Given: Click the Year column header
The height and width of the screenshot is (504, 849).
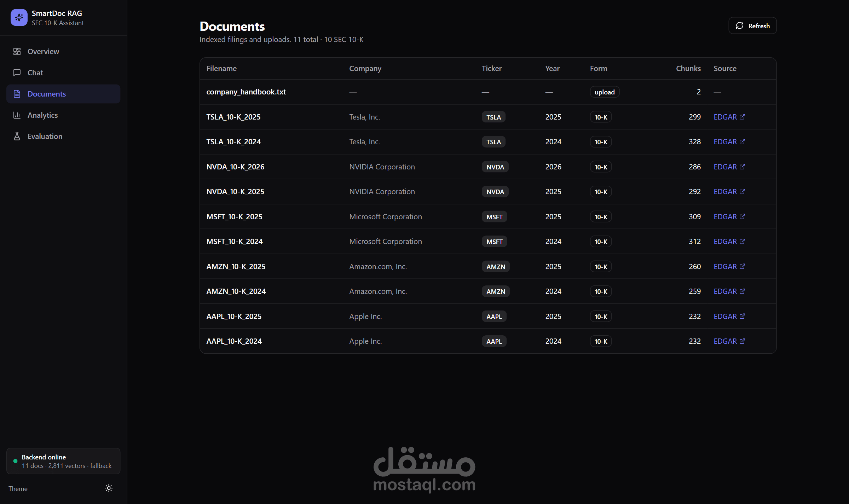Looking at the screenshot, I should tap(552, 69).
